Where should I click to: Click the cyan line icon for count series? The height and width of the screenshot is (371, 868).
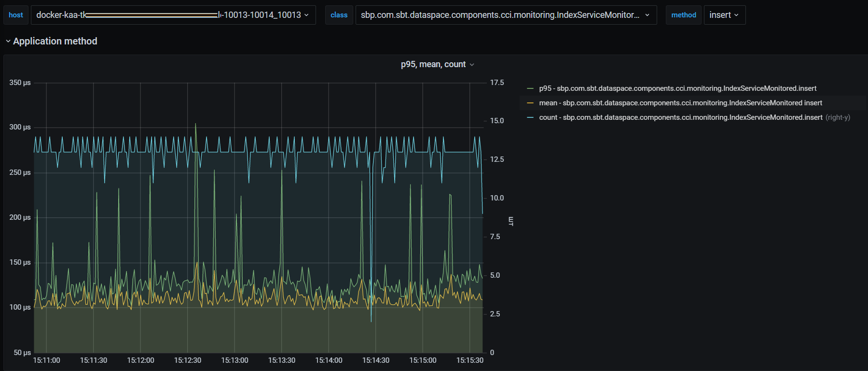tap(530, 117)
